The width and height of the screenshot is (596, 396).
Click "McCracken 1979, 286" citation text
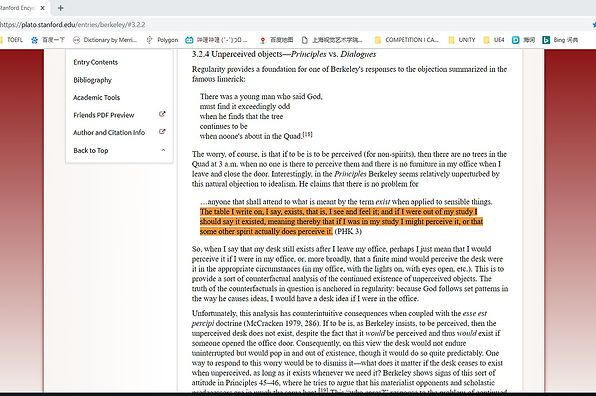pos(282,323)
